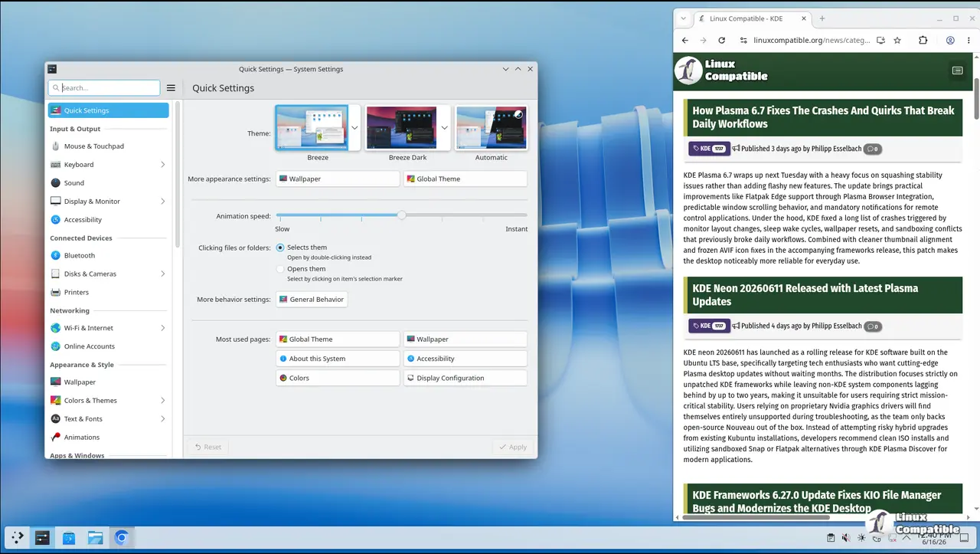Open Bluetooth settings in the sidebar
Image resolution: width=980 pixels, height=554 pixels.
[x=108, y=255]
